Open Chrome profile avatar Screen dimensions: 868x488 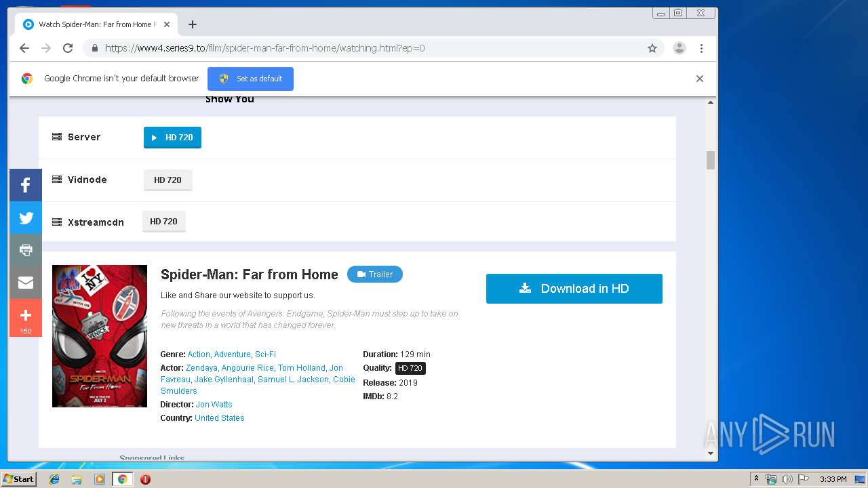pyautogui.click(x=679, y=48)
